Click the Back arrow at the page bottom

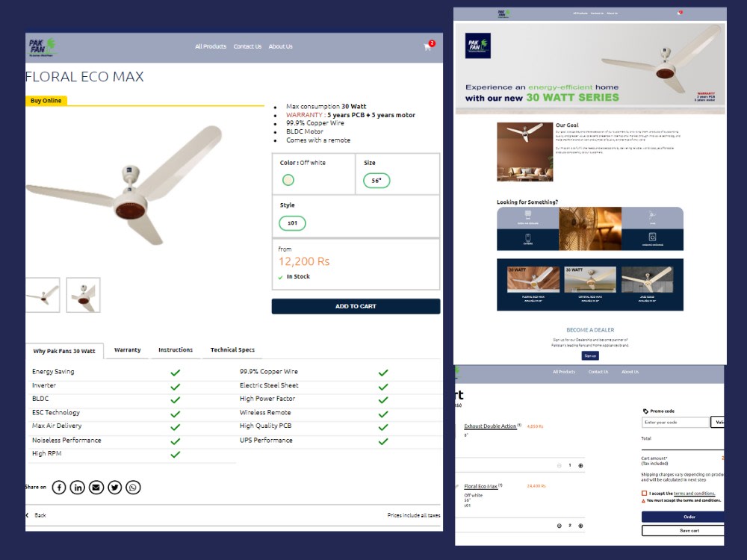click(27, 515)
